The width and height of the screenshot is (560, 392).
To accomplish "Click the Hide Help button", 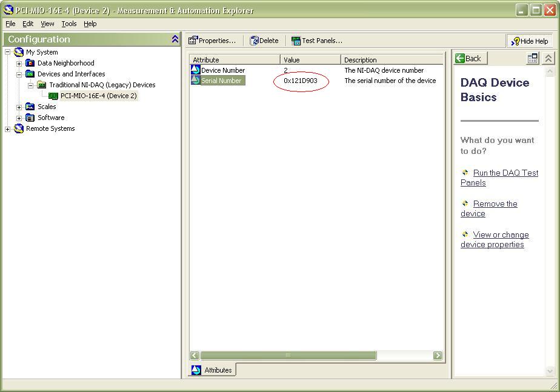I will pyautogui.click(x=530, y=41).
